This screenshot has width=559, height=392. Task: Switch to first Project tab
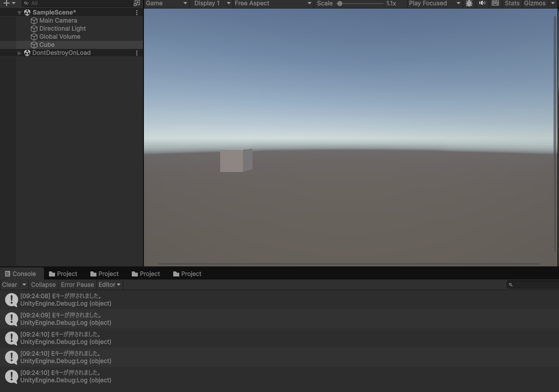coord(63,274)
